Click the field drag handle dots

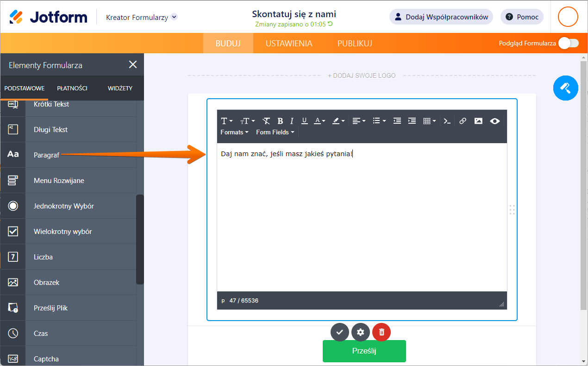[512, 210]
